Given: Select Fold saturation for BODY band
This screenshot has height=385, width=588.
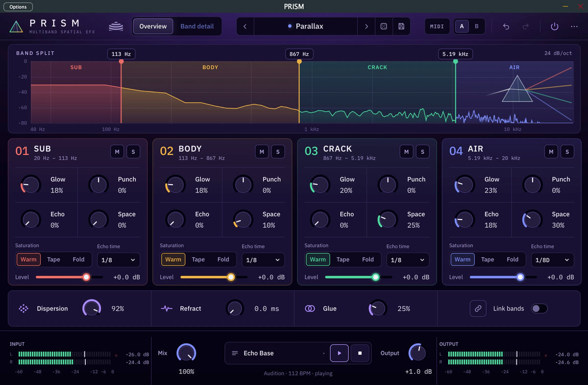Looking at the screenshot, I should click(x=223, y=260).
